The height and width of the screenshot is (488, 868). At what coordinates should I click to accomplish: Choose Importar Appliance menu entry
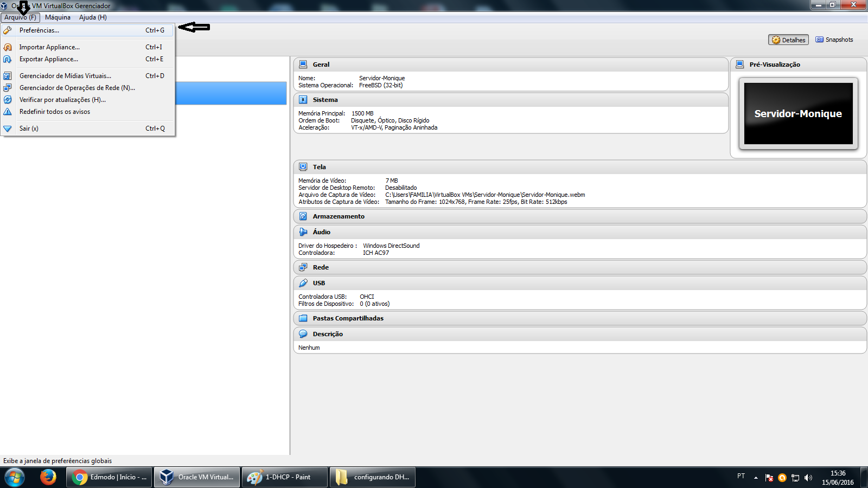coord(88,47)
